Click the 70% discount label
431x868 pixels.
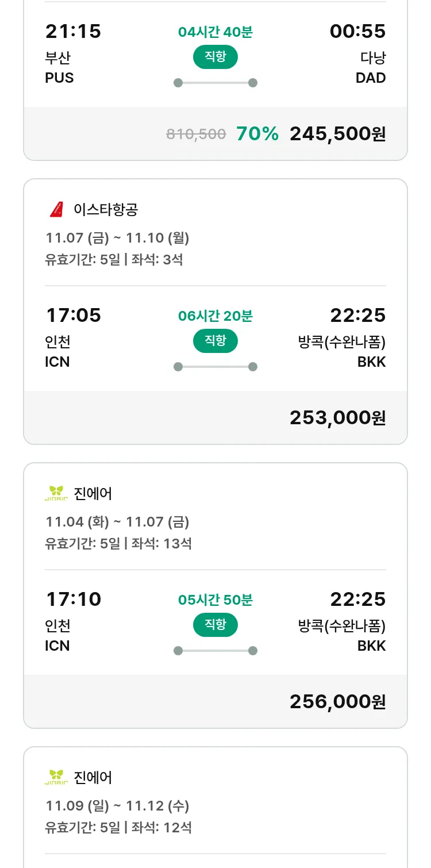[257, 134]
